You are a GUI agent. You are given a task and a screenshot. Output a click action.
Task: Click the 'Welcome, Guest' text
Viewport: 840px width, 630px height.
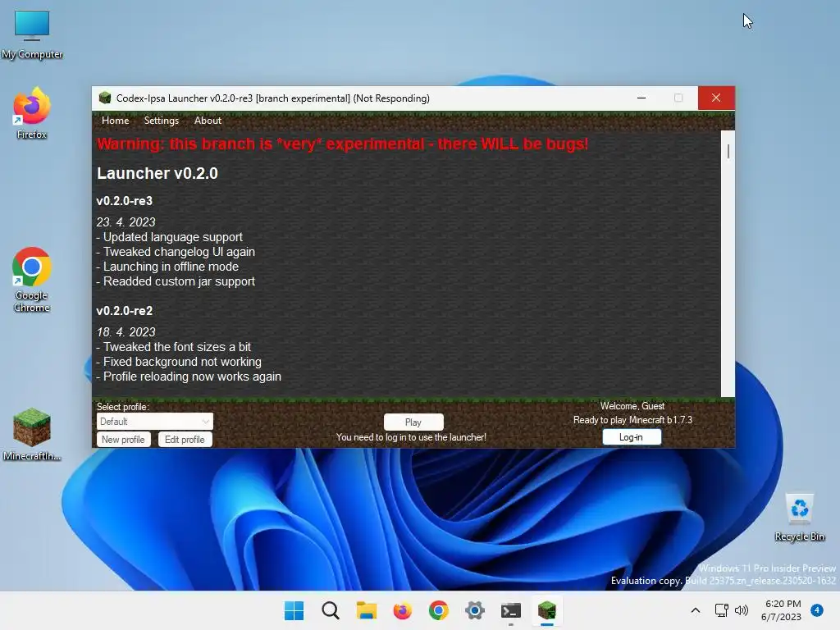click(632, 406)
